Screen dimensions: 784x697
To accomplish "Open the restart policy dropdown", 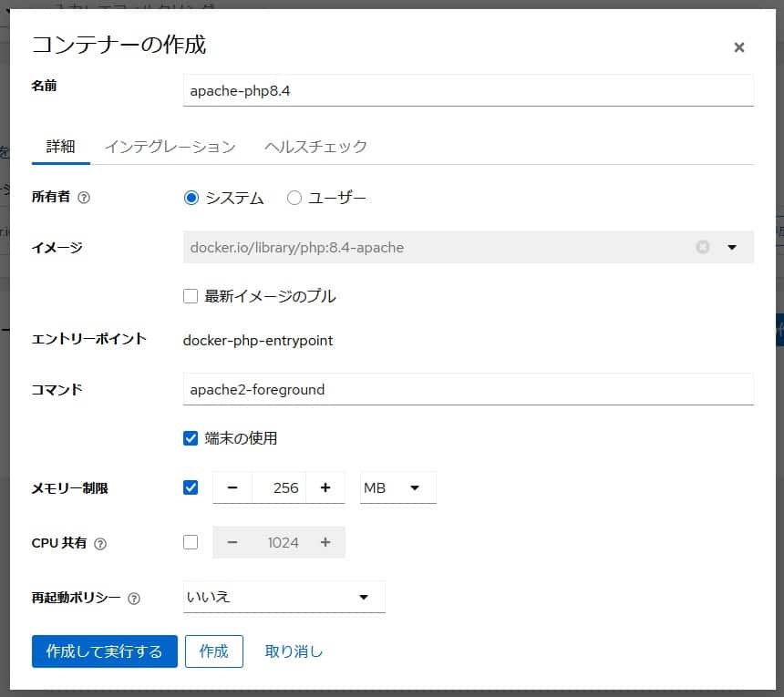I will [x=284, y=597].
